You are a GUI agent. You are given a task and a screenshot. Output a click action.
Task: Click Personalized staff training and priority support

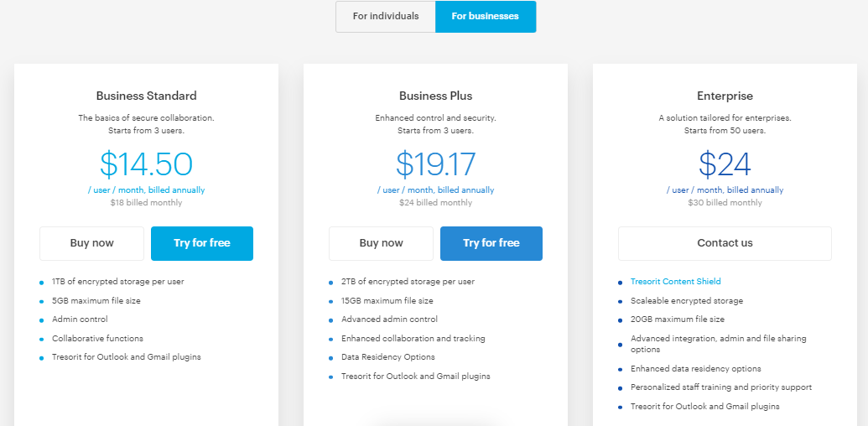(x=720, y=387)
